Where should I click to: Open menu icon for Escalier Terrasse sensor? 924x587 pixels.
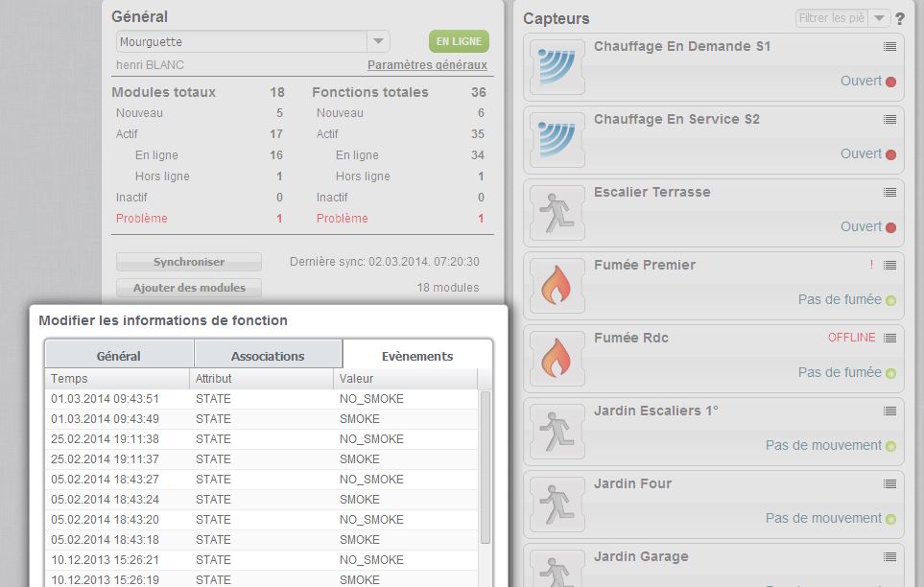click(890, 192)
